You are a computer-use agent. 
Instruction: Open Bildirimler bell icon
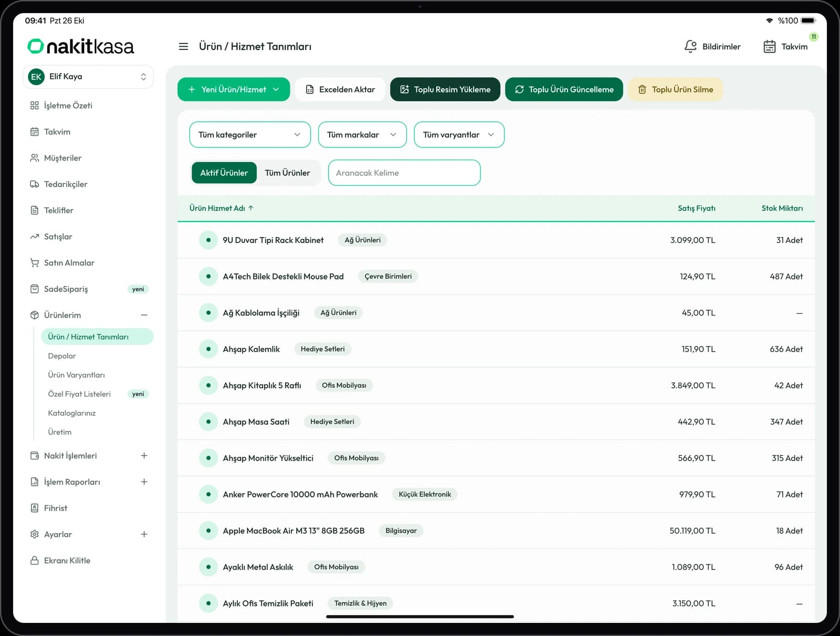tap(690, 47)
